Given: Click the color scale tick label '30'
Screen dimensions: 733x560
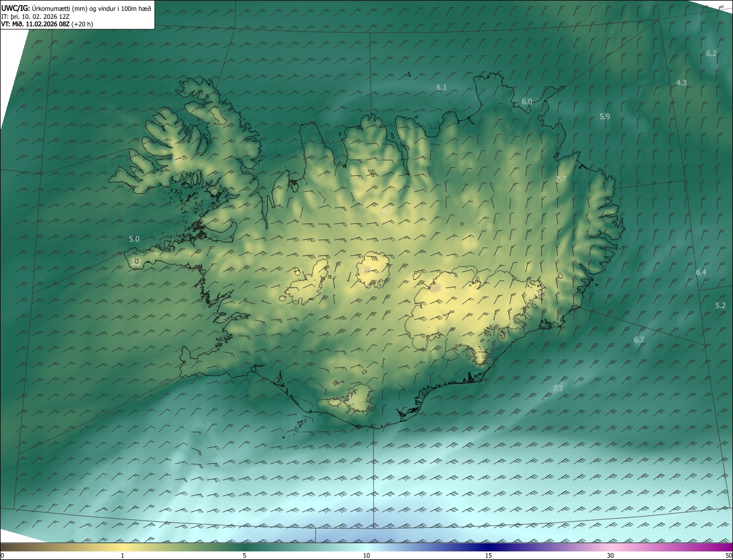Looking at the screenshot, I should pyautogui.click(x=610, y=555).
